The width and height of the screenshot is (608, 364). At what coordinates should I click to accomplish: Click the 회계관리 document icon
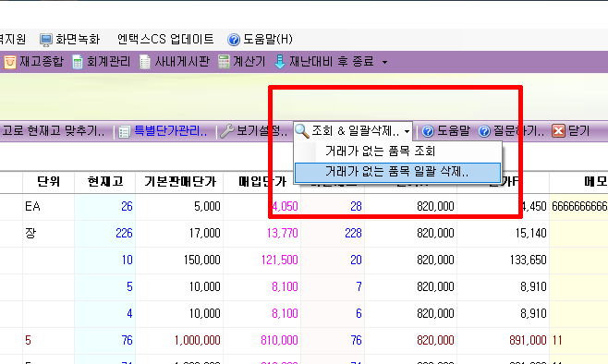click(x=78, y=62)
